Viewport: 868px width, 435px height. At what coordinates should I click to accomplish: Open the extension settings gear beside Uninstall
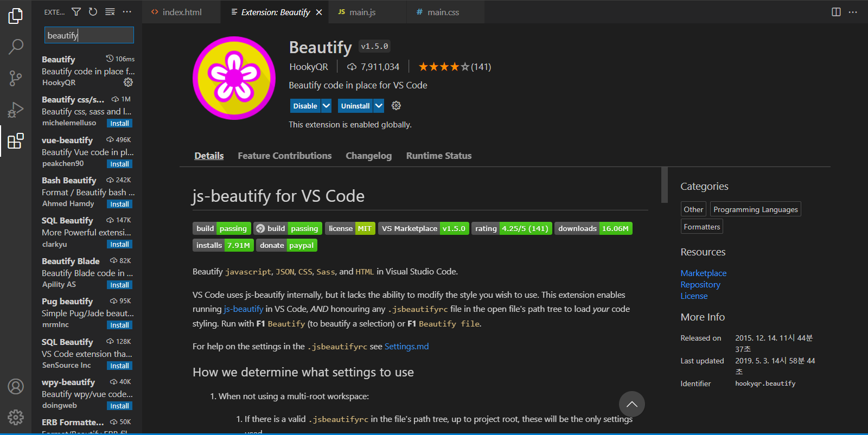(397, 106)
